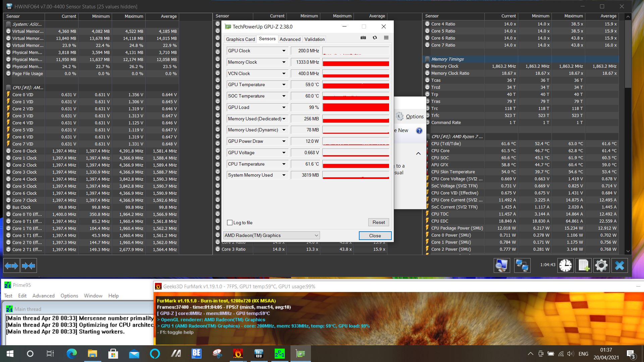Click HWiNFO network computers icon
The image size is (644, 362).
pos(522,265)
